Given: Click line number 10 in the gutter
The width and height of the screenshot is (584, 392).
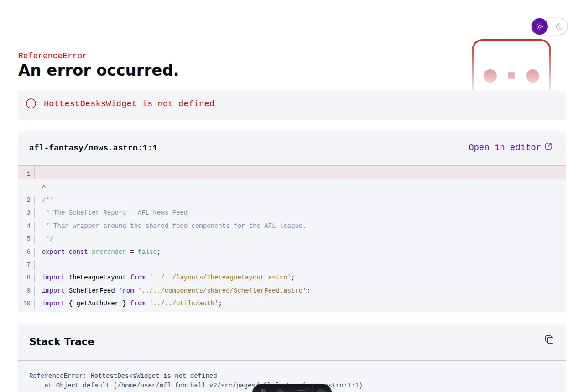Looking at the screenshot, I should tap(26, 303).
